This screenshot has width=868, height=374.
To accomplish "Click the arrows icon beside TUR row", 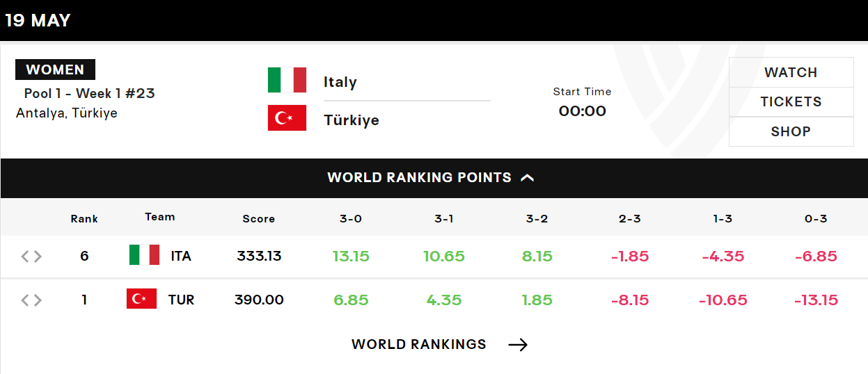I will coord(31,300).
